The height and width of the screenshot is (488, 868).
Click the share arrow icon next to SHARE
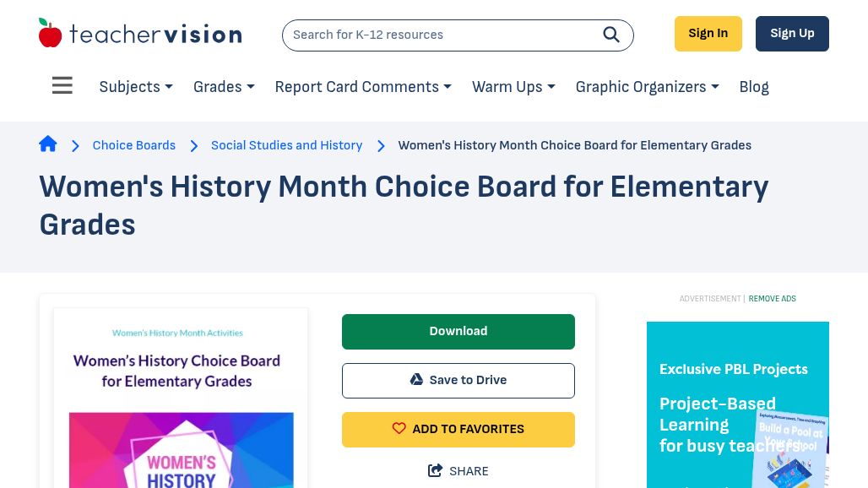pos(436,470)
